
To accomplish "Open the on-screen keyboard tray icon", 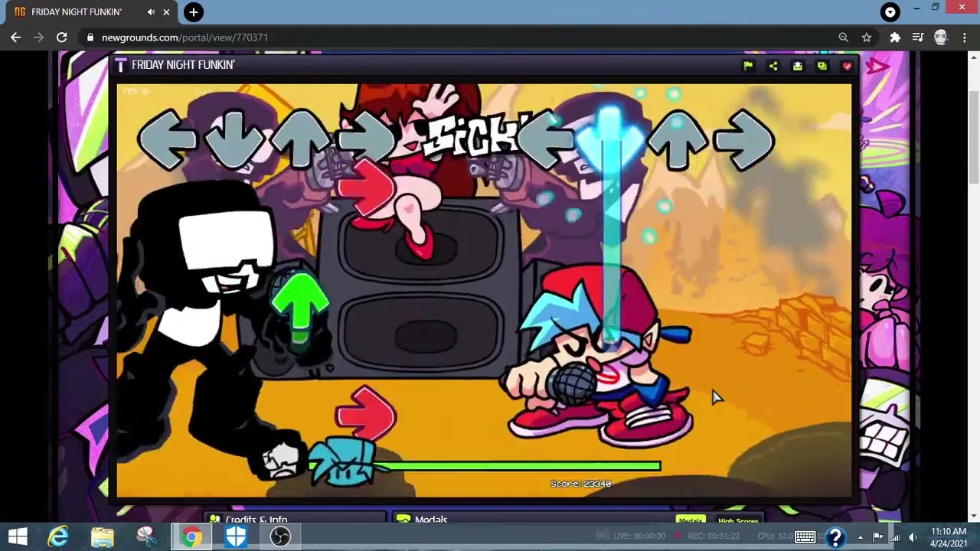I will (805, 536).
